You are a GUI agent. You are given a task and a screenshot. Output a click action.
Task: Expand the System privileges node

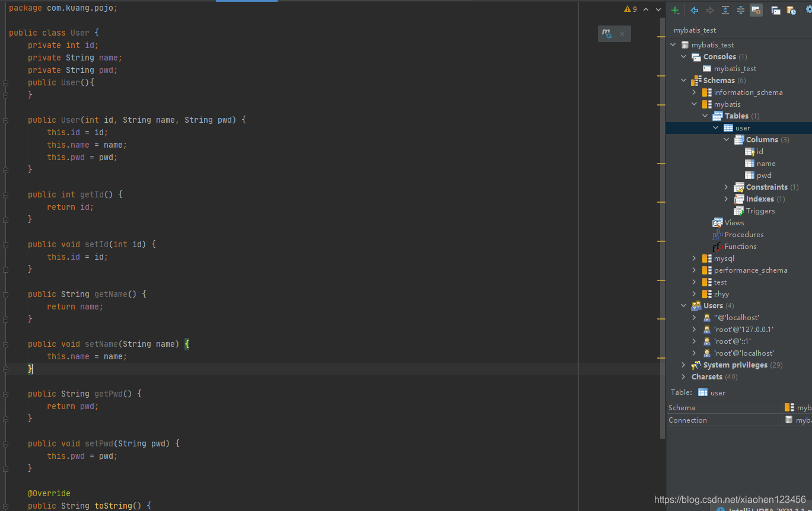(683, 365)
